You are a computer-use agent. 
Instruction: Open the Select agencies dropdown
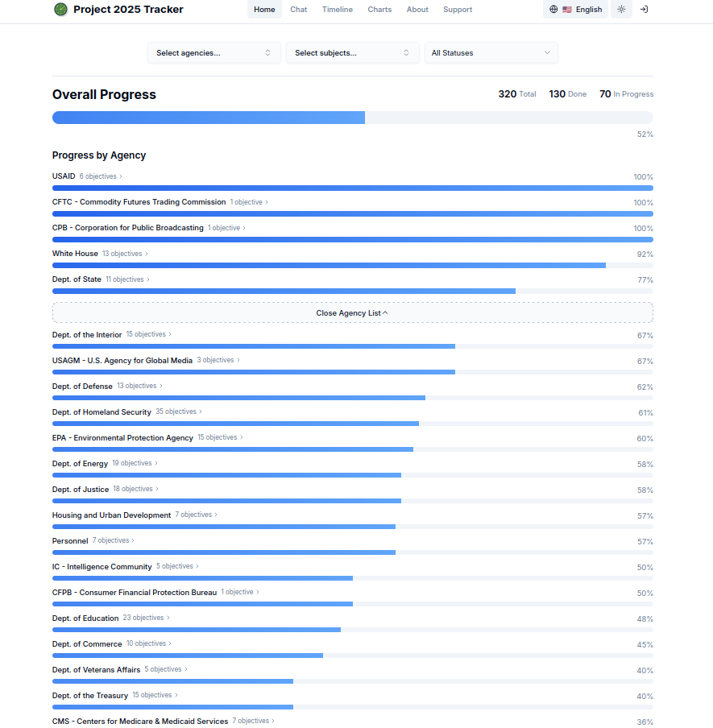click(x=214, y=53)
